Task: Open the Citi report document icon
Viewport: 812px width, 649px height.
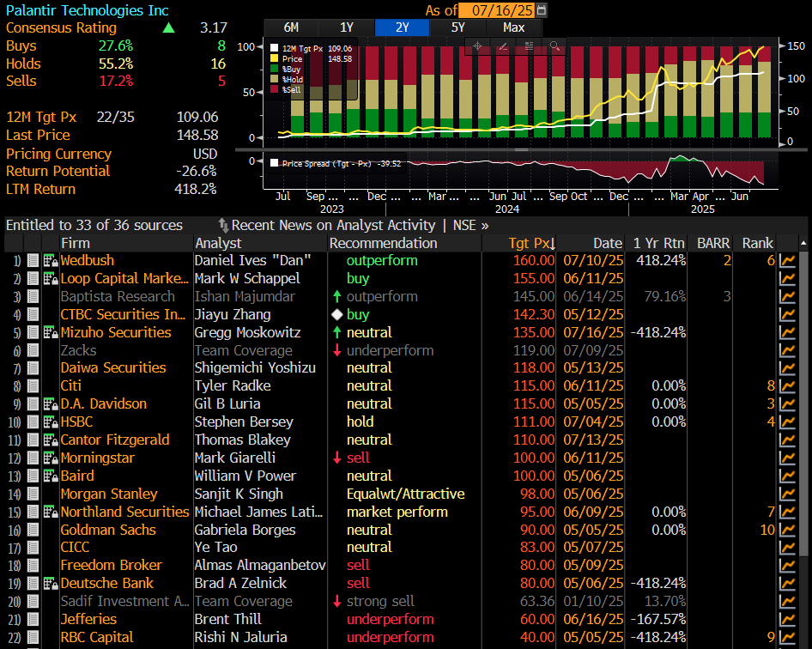Action: tap(33, 385)
